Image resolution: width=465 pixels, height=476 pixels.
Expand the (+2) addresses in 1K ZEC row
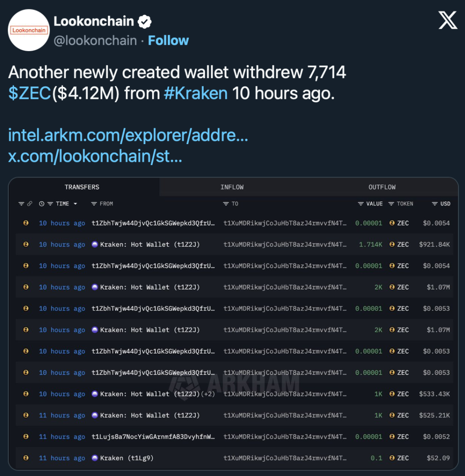pyautogui.click(x=208, y=394)
